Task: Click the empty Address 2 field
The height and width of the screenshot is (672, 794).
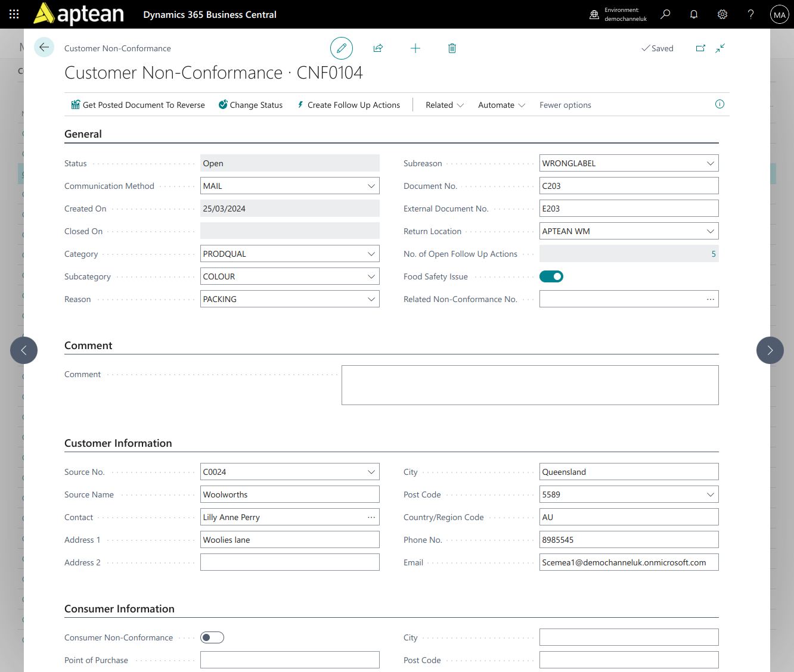Action: coord(290,562)
